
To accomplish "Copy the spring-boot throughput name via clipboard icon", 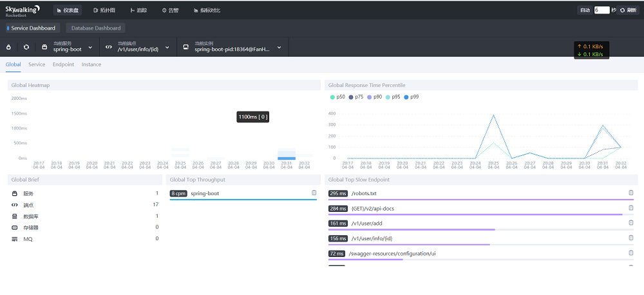I will [314, 193].
